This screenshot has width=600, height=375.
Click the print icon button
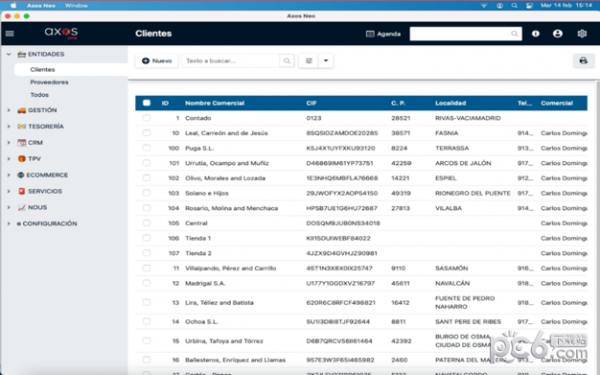pos(583,61)
